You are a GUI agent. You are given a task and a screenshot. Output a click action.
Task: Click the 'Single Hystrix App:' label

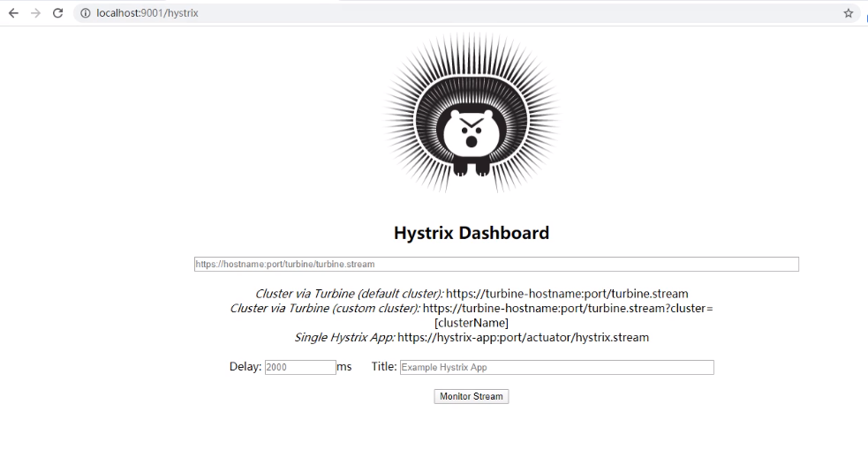pos(345,337)
